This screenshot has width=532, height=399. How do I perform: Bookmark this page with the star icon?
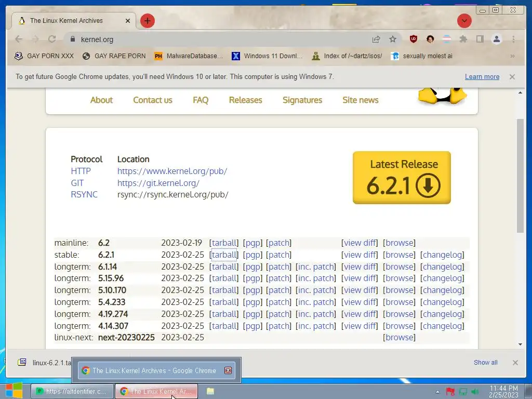[x=393, y=39]
